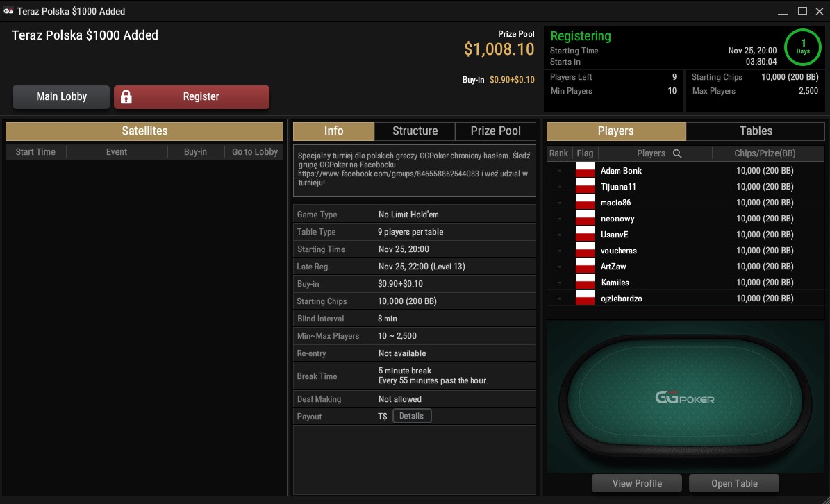Open payout Details
Viewport: 830px width, 504px height.
411,417
